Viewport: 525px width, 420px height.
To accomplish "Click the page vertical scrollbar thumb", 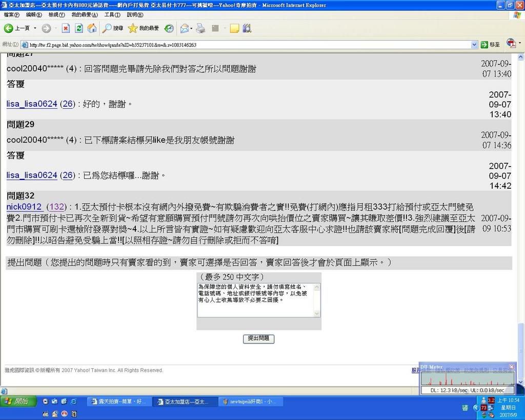I will click(x=521, y=350).
